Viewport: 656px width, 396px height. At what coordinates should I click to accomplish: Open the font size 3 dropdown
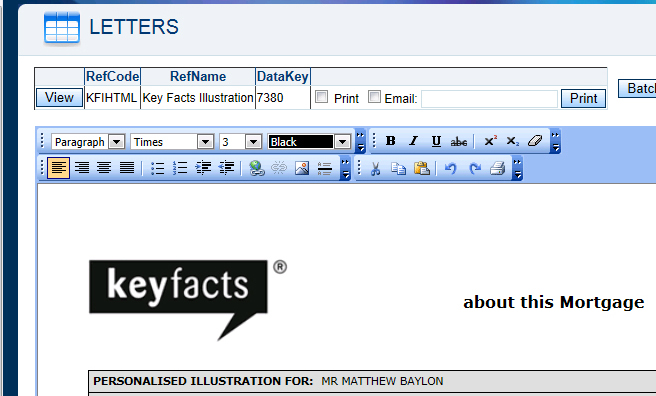(253, 142)
